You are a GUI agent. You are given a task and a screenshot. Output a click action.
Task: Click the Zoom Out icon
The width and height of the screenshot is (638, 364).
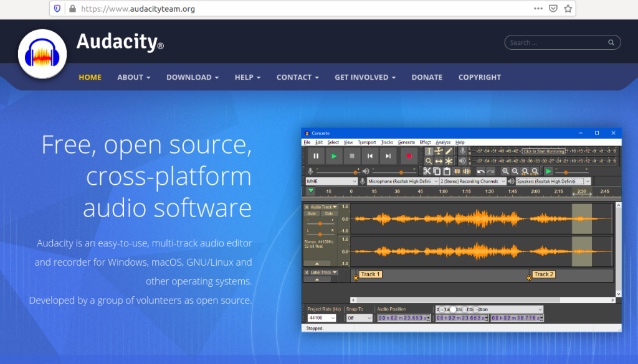point(515,172)
